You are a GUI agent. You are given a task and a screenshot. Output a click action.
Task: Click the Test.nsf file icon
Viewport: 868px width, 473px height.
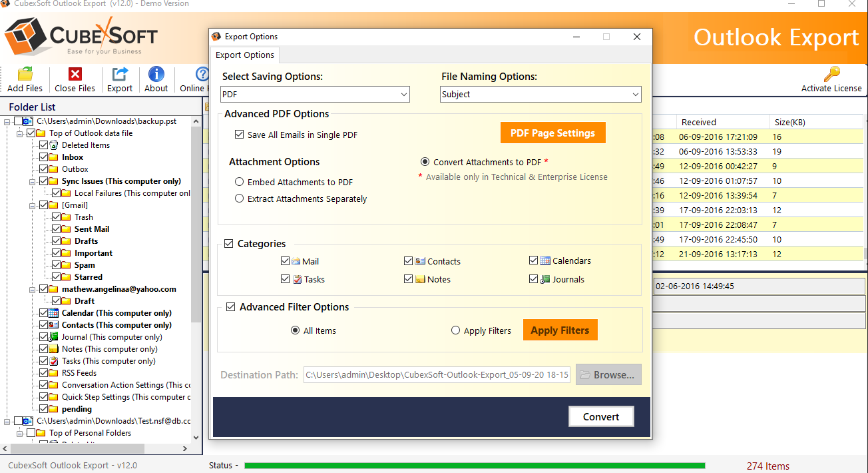27,421
